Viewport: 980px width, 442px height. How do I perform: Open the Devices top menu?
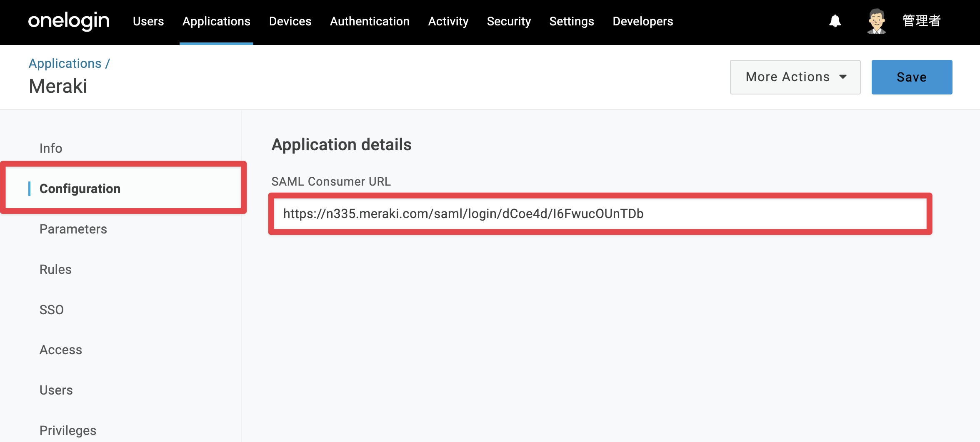point(290,21)
